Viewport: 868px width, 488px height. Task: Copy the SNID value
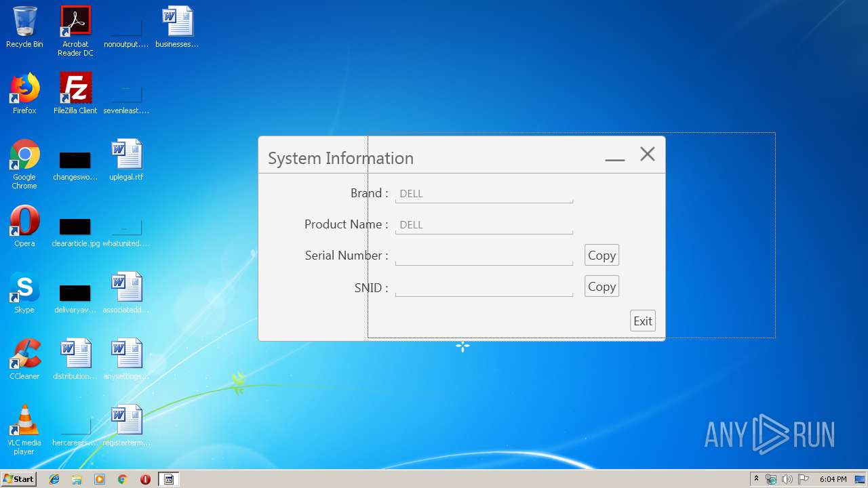601,287
